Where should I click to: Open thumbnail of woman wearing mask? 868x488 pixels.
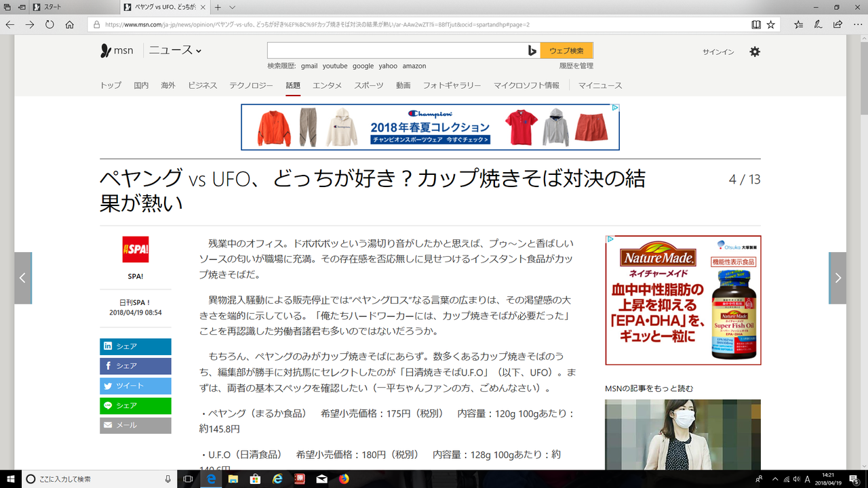[x=683, y=434]
